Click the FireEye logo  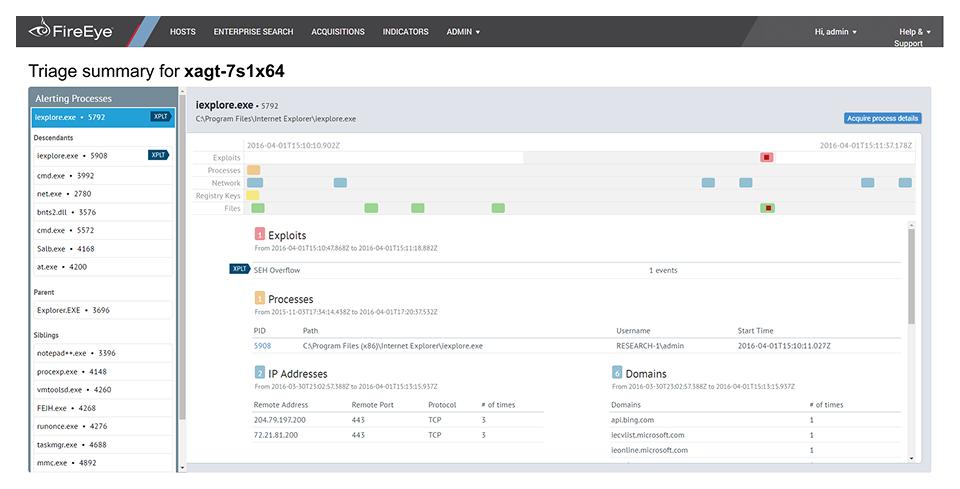(x=70, y=31)
